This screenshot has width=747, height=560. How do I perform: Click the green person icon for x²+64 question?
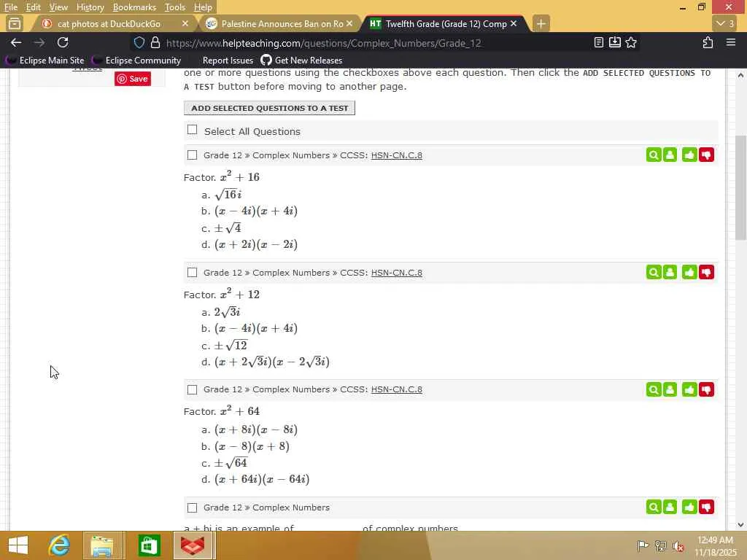coord(670,389)
